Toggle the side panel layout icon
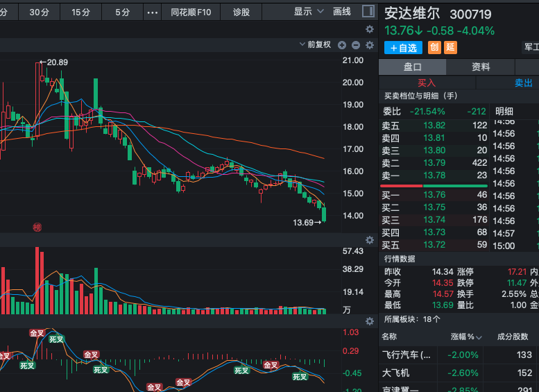 pyautogui.click(x=368, y=11)
